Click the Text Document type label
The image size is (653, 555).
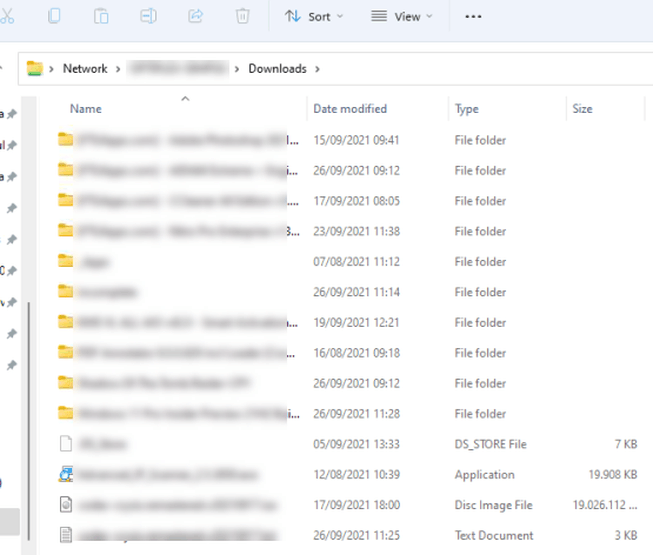click(x=494, y=535)
